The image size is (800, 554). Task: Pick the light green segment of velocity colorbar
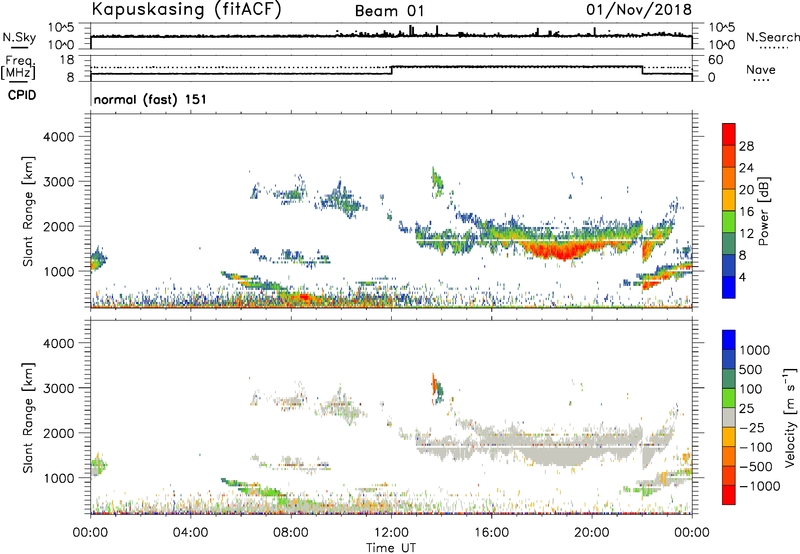point(729,398)
